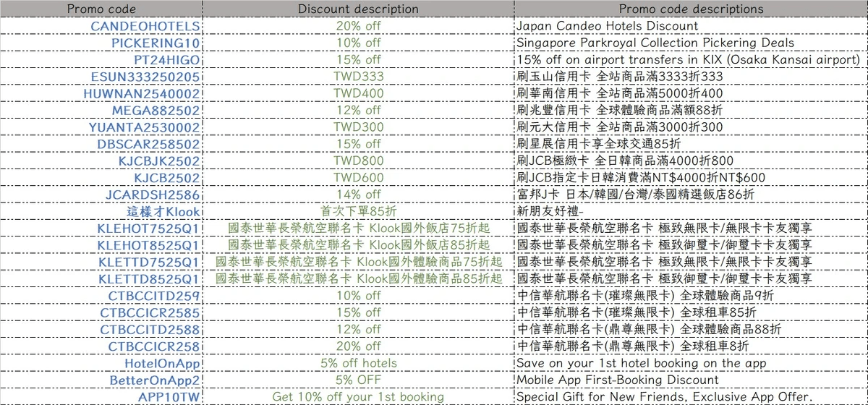The image size is (868, 405).
Task: Select promo code PICKERING10
Action: pos(156,43)
